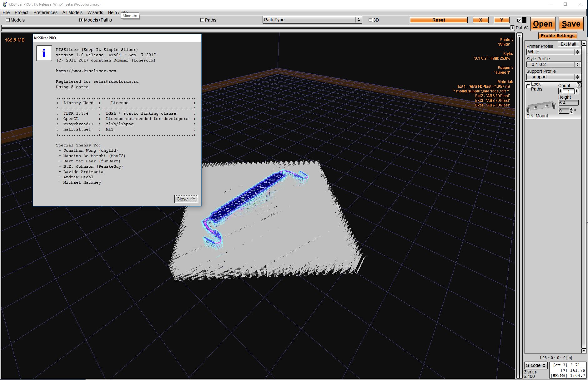Click the KISSlicer logo in the title bar

(4, 4)
